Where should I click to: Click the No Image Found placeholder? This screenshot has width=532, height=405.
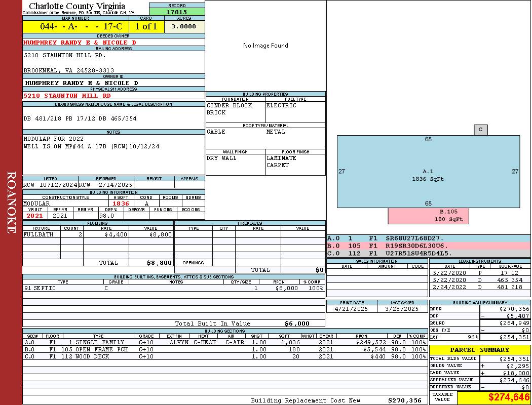click(x=265, y=46)
